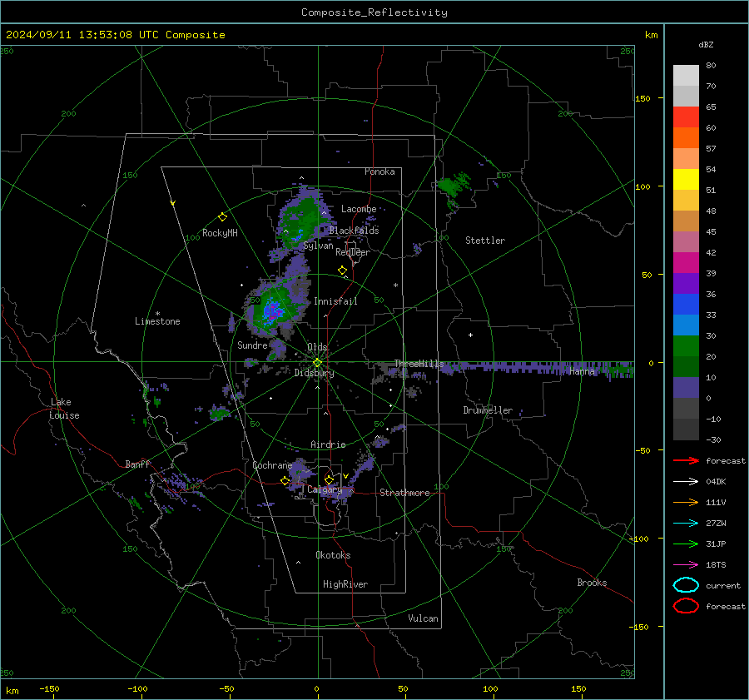This screenshot has height=700, width=749.
Task: Click the Lake Louise label
Action: (x=64, y=409)
